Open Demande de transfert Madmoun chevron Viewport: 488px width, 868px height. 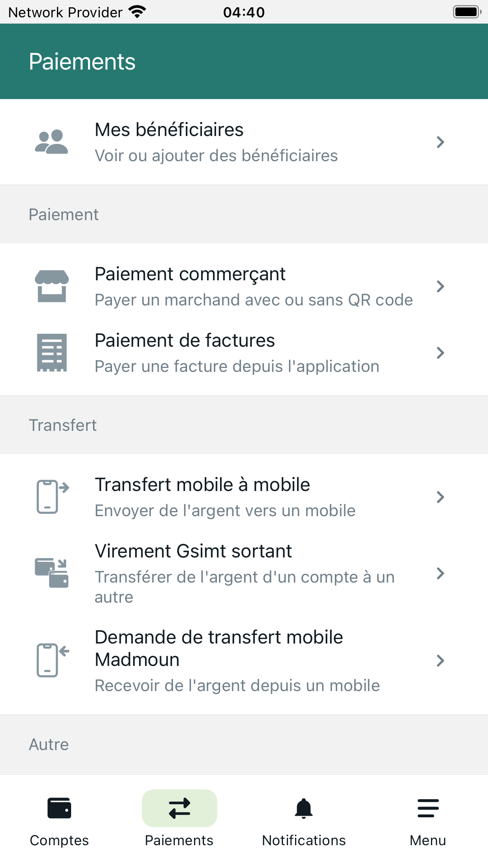click(440, 660)
